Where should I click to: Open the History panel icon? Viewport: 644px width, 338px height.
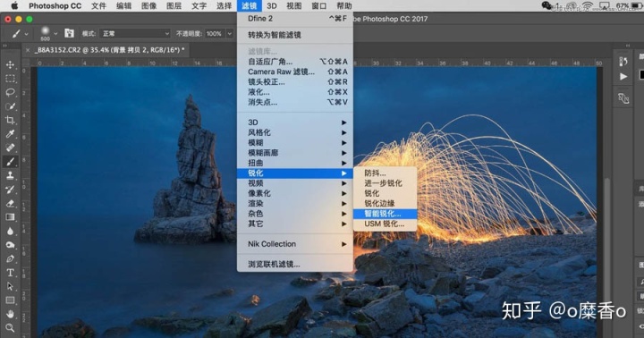tap(623, 62)
